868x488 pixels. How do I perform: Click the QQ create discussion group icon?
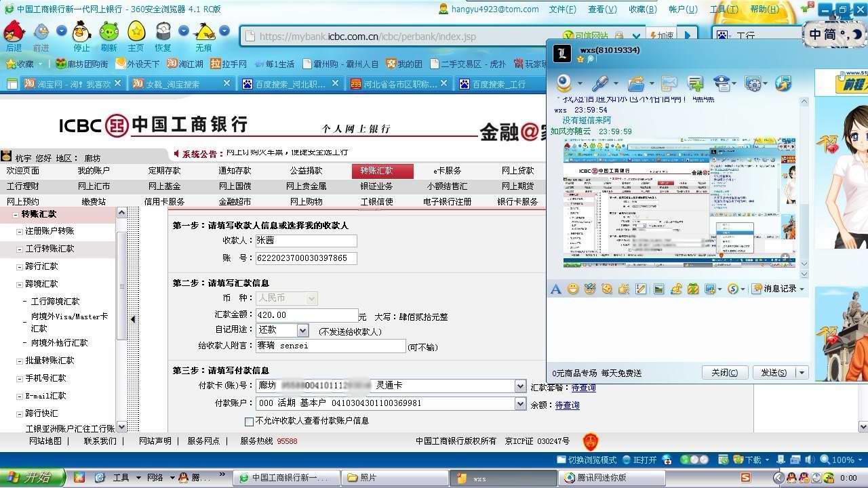(x=695, y=83)
